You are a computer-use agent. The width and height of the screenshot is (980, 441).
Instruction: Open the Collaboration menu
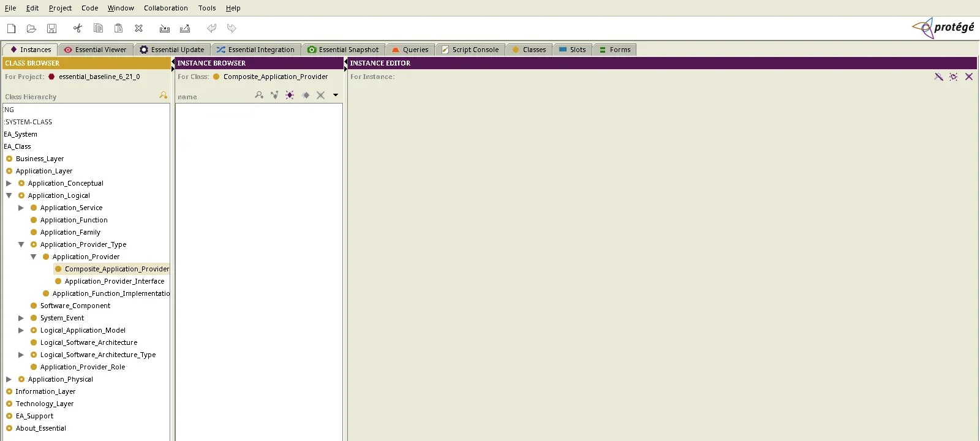point(166,8)
